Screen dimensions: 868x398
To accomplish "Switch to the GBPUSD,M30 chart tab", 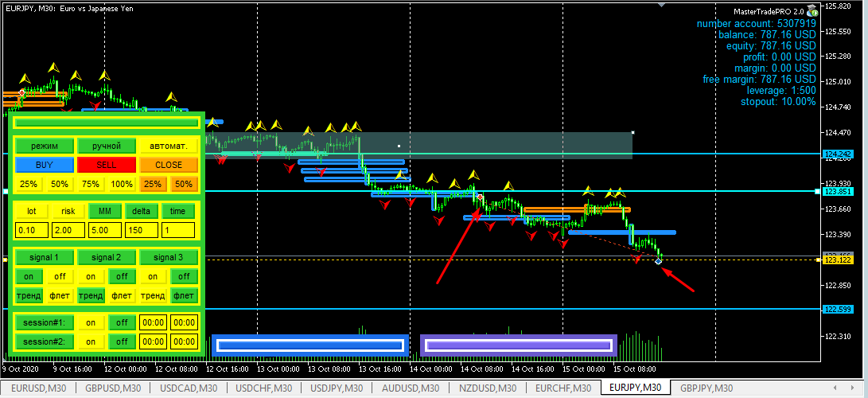I will click(x=113, y=388).
